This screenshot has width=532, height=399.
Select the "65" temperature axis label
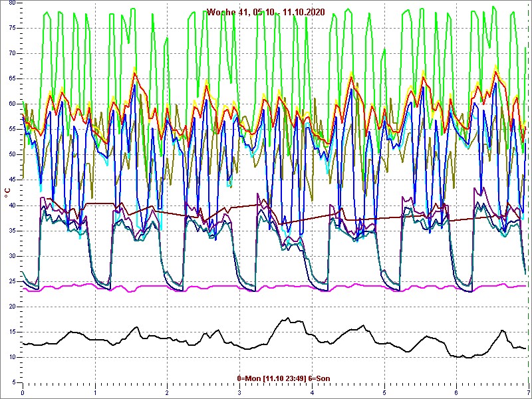12,78
